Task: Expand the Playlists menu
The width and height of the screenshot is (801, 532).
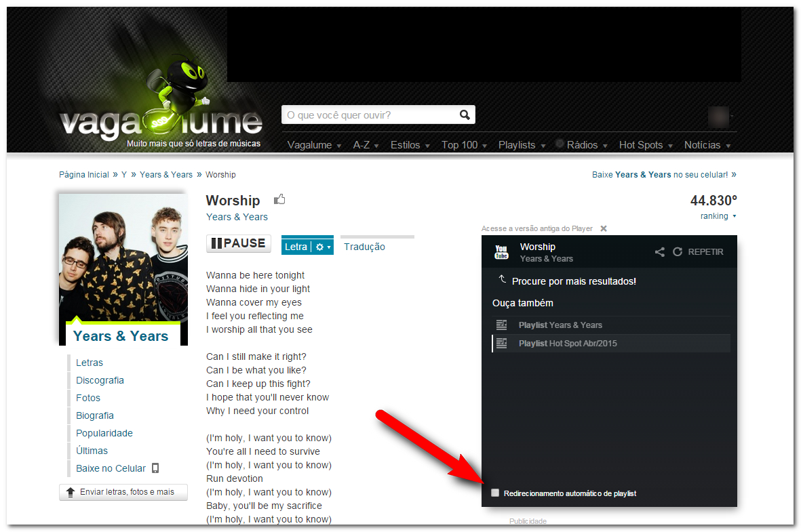Action: pos(522,145)
